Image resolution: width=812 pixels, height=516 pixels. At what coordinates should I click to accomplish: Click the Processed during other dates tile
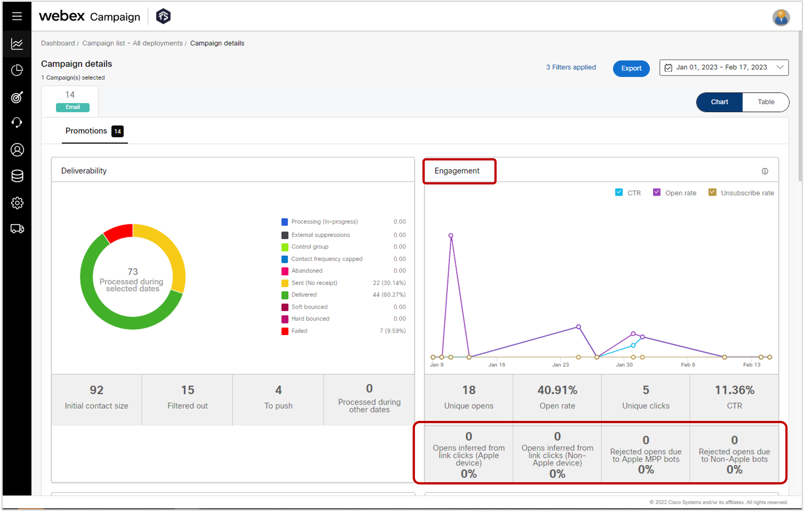[x=369, y=400]
